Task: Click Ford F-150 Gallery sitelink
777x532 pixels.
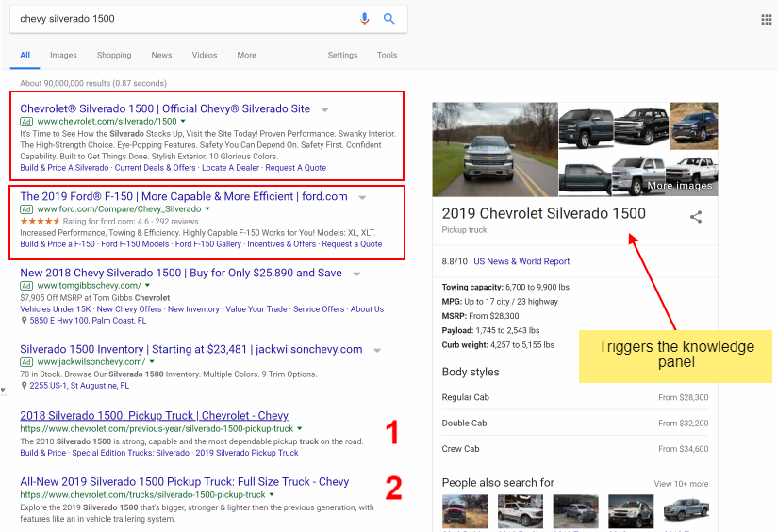Action: click(208, 244)
